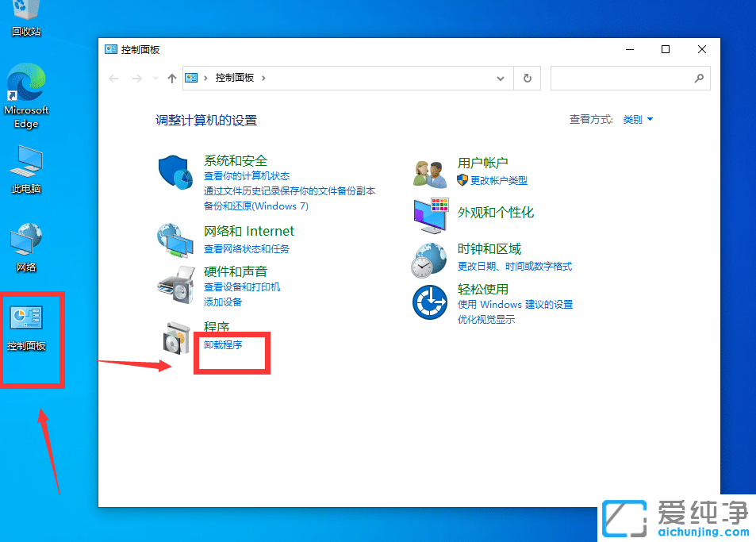Open the 回收站
The image size is (756, 542).
pyautogui.click(x=26, y=12)
